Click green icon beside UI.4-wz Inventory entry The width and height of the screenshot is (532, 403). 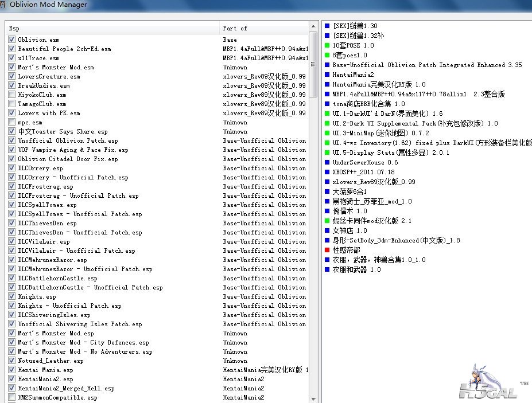(327, 143)
